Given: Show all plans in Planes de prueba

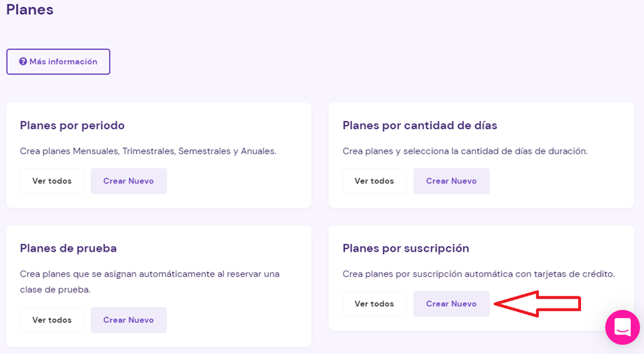Looking at the screenshot, I should [52, 320].
